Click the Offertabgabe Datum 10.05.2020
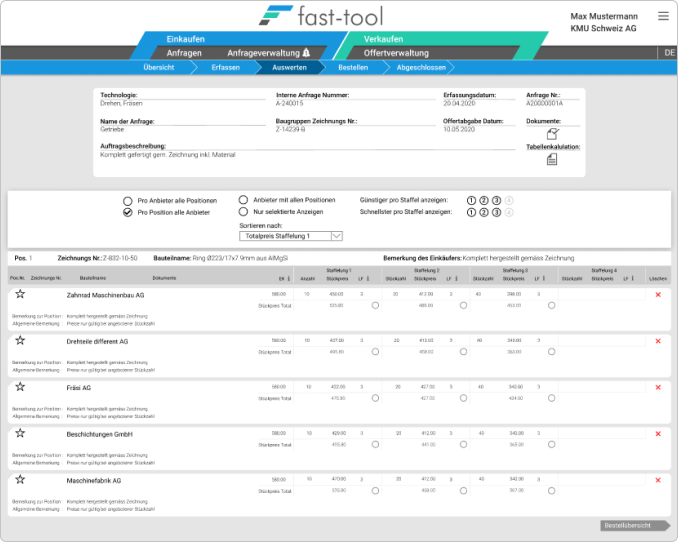 [459, 129]
